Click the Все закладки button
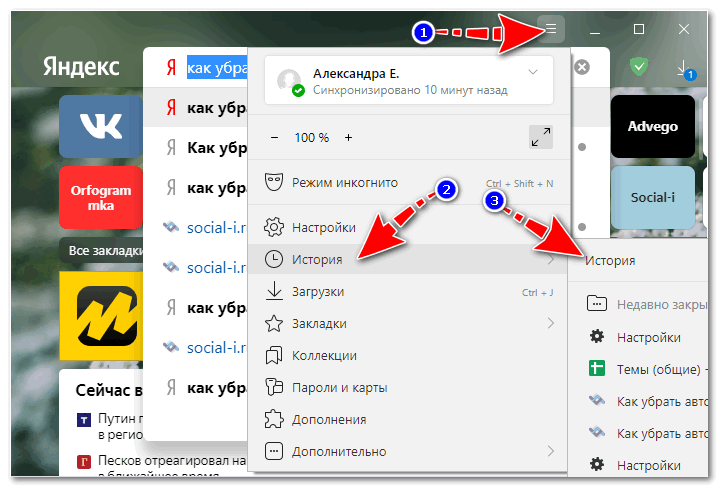719x488 pixels. point(102,250)
